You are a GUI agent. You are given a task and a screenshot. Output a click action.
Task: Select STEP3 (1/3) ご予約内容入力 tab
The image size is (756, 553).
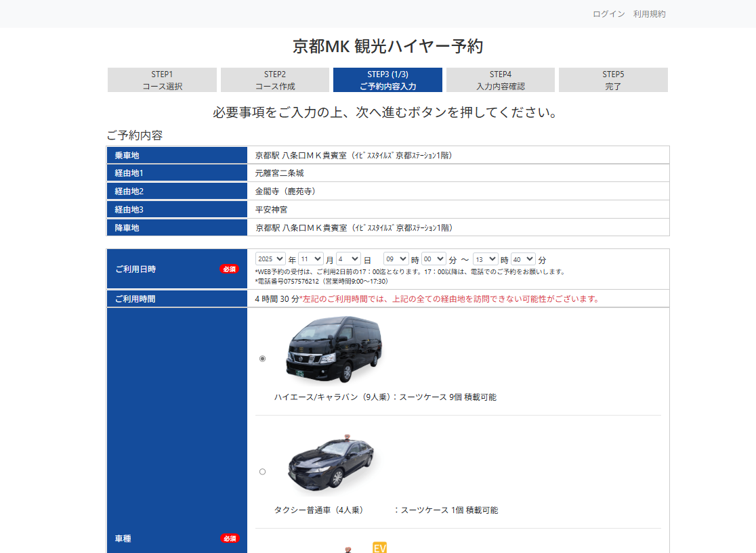pos(387,80)
